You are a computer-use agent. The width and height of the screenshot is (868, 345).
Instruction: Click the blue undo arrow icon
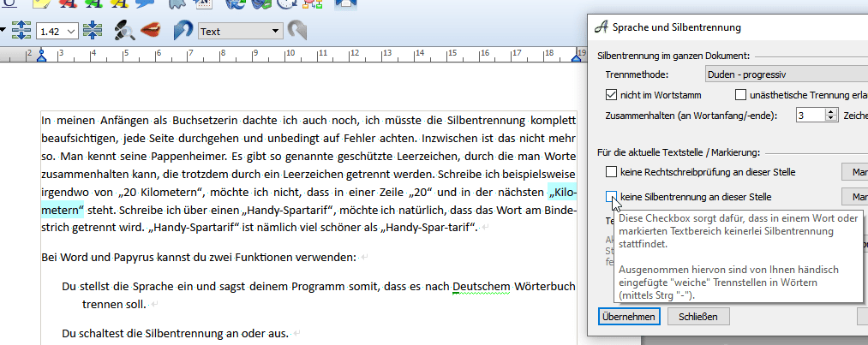point(183,31)
